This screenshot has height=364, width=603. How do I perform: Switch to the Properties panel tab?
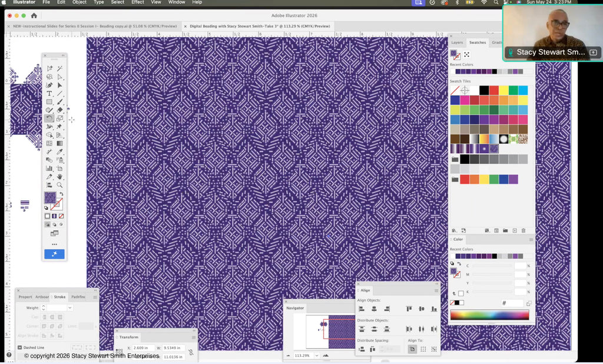[25, 297]
